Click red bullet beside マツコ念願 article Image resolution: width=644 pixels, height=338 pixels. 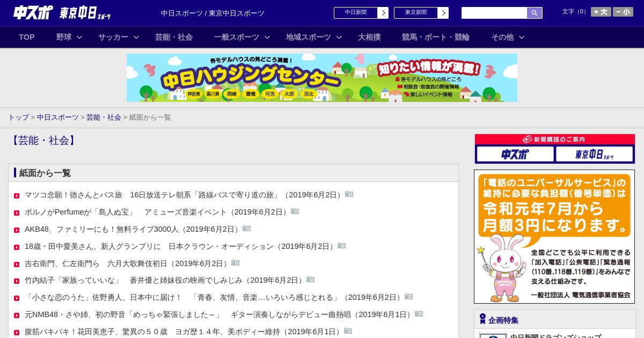17,196
